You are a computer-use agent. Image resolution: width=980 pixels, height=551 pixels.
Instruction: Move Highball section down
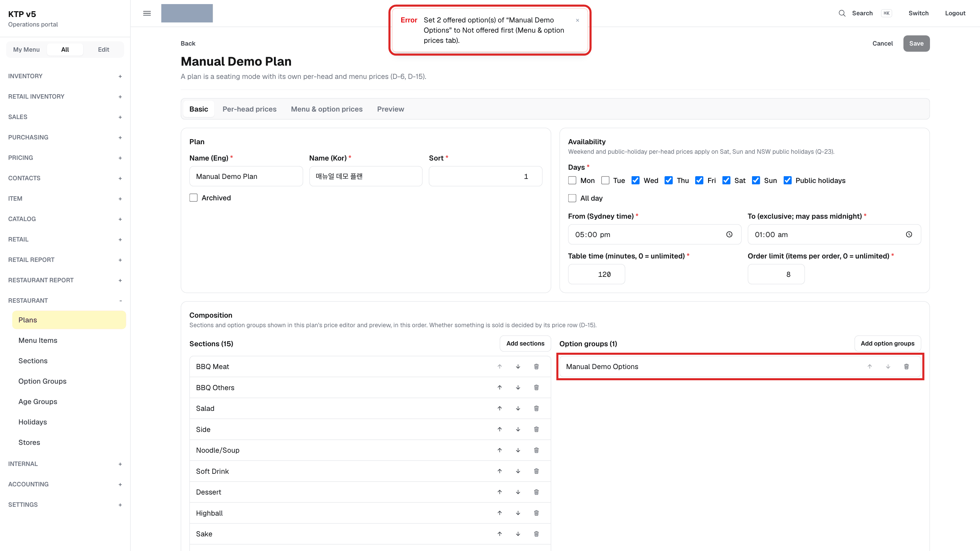click(x=518, y=513)
